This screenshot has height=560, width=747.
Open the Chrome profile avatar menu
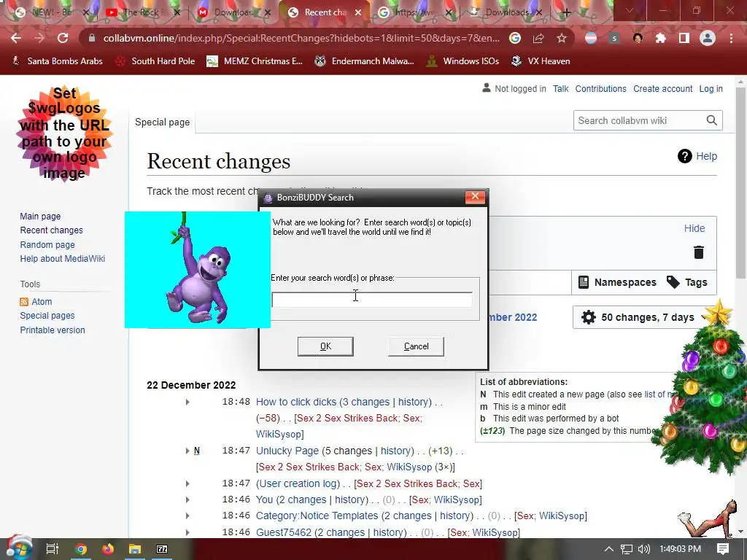pos(708,38)
